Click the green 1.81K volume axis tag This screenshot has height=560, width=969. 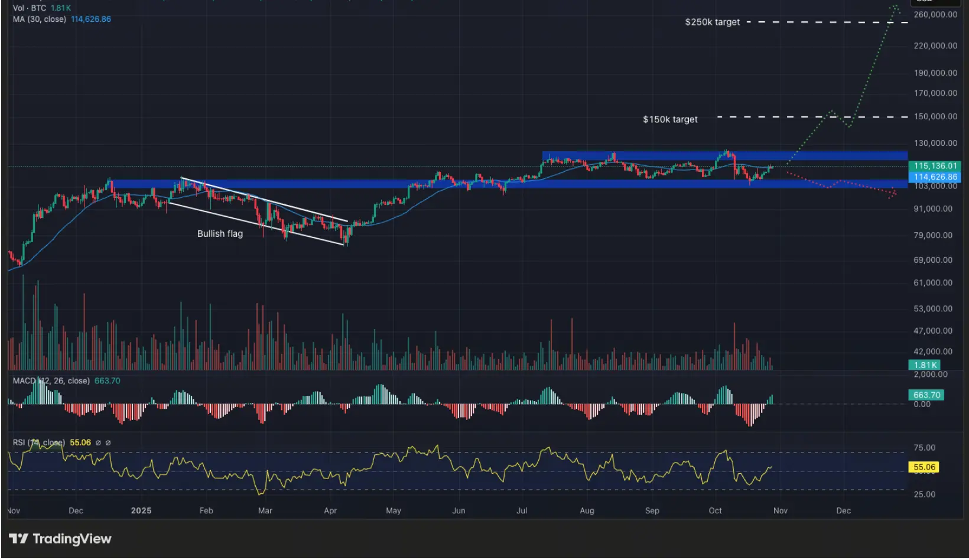tap(925, 365)
